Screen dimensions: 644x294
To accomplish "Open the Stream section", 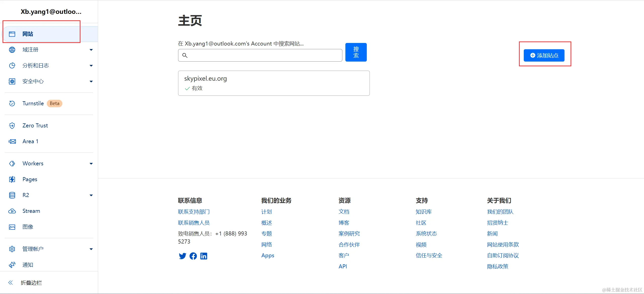I will [31, 211].
